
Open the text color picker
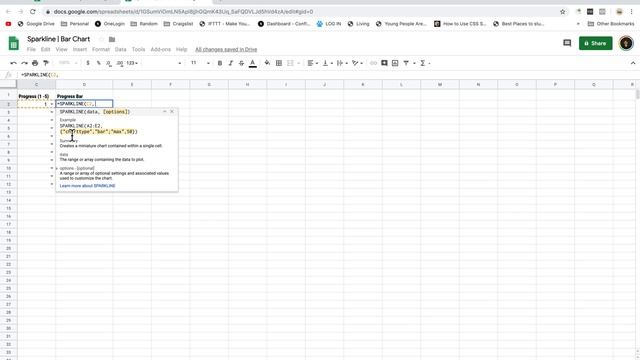click(x=253, y=63)
